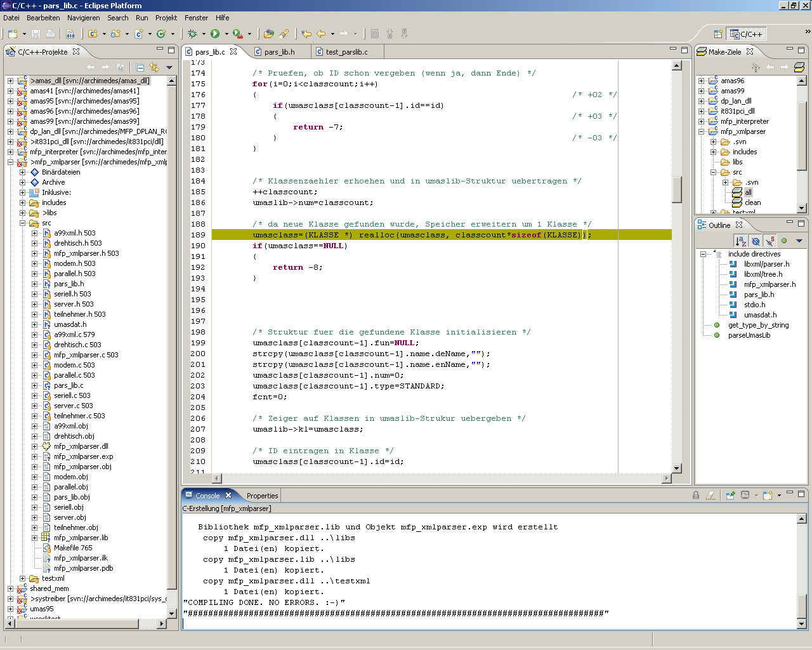Select parseUmasLib in the Outline
Viewport: 812px width, 650px height.
pos(749,335)
